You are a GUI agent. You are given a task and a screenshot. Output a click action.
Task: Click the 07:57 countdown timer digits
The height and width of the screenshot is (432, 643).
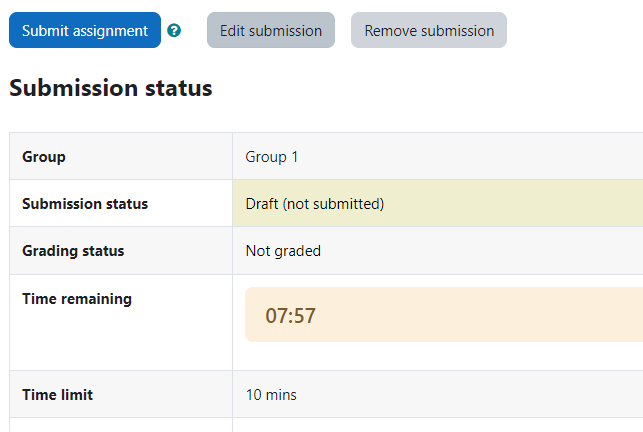click(290, 315)
